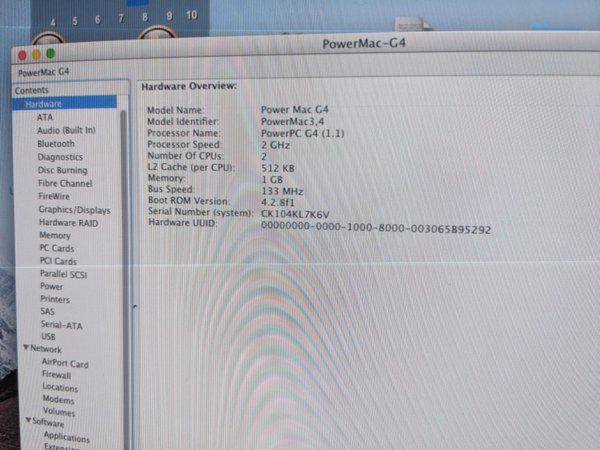This screenshot has width=600, height=450.
Task: Open the Audio (Built In) section
Action: (x=66, y=130)
